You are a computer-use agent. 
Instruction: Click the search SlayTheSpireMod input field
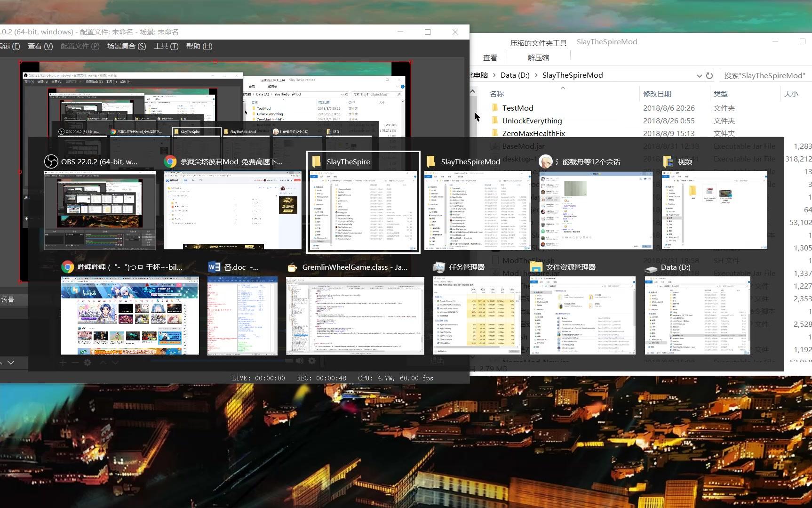[x=765, y=75]
